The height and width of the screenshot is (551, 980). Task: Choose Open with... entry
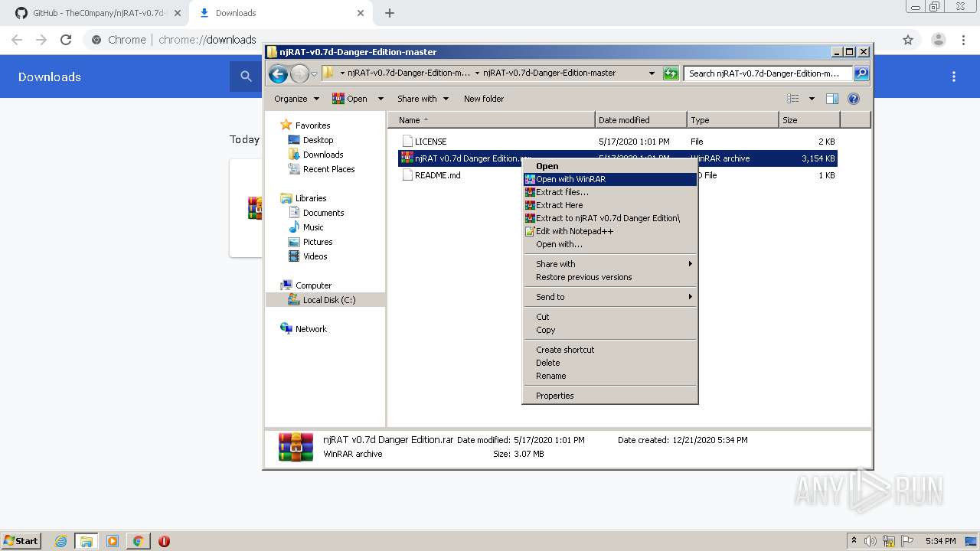[610, 244]
